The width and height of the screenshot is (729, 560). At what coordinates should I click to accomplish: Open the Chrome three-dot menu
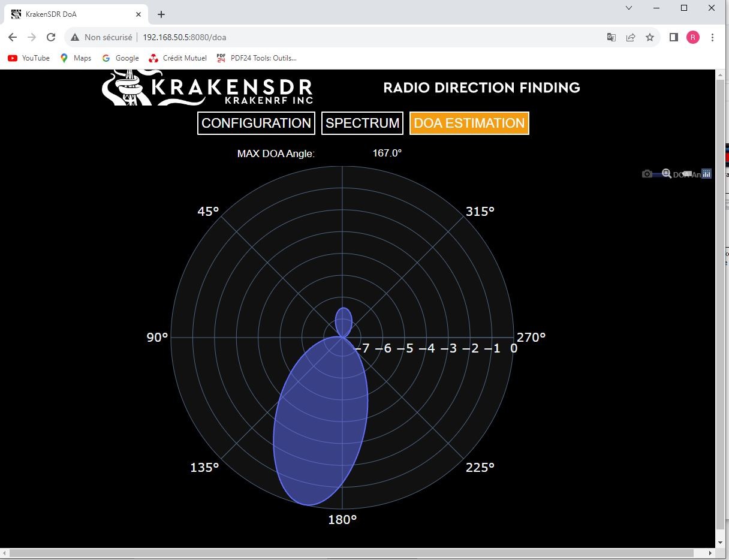coord(712,37)
